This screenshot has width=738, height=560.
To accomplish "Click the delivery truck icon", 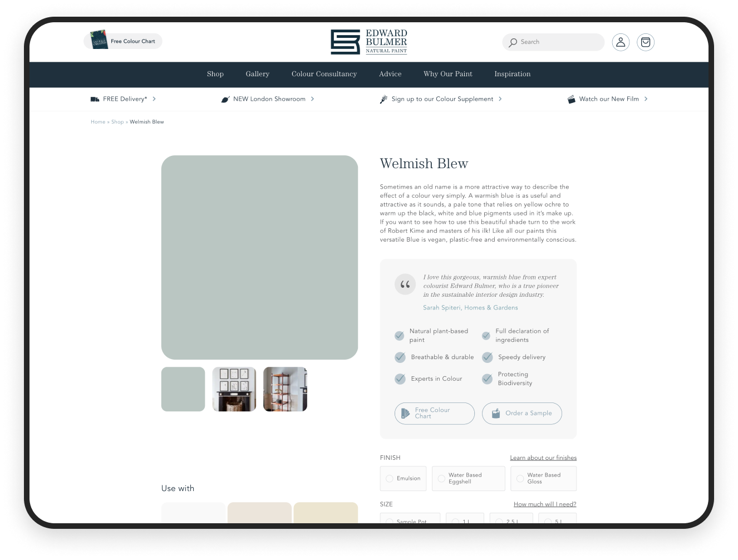I will click(95, 99).
